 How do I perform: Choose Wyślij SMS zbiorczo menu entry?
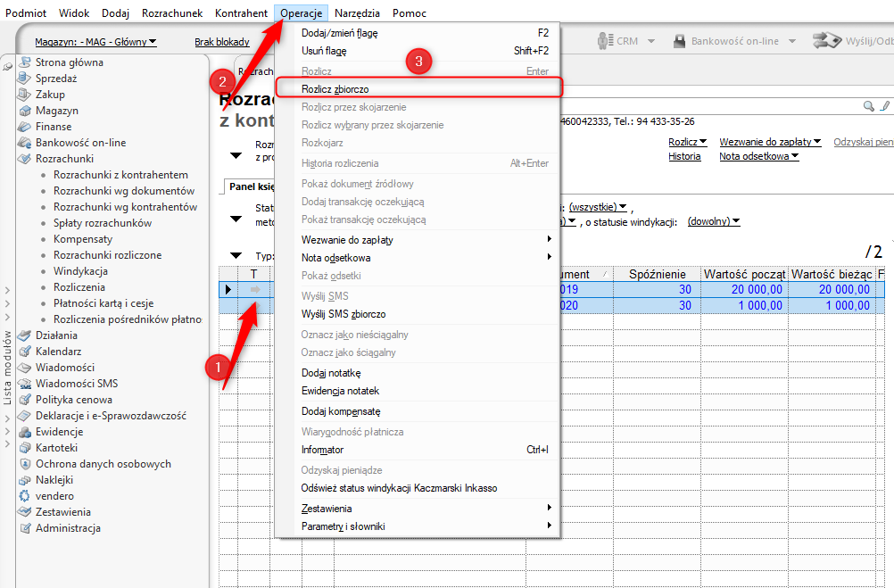(x=418, y=314)
